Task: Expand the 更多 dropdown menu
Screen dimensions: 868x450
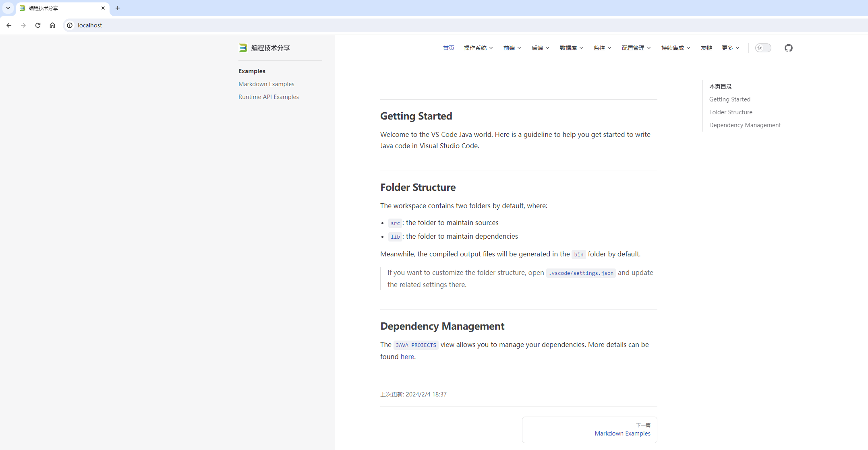Action: coord(730,48)
